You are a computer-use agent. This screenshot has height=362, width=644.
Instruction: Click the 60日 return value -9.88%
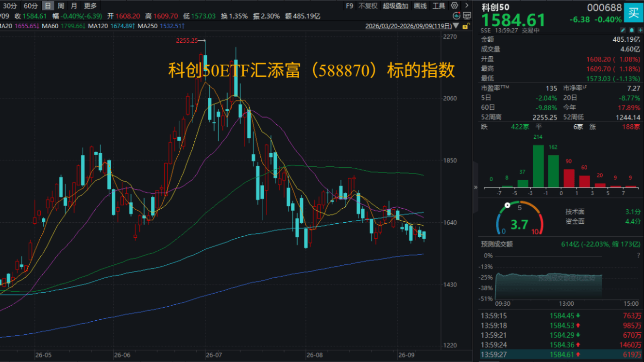point(546,107)
